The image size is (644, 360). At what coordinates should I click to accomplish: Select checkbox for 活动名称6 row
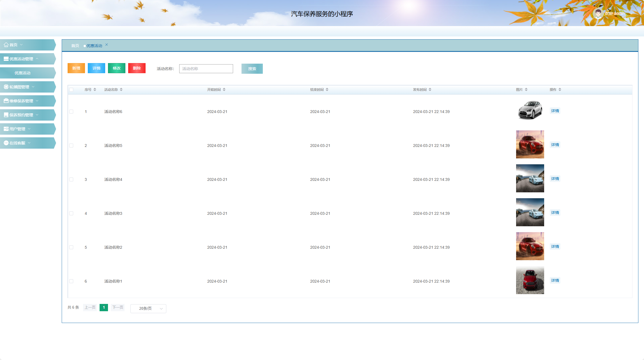pos(71,112)
